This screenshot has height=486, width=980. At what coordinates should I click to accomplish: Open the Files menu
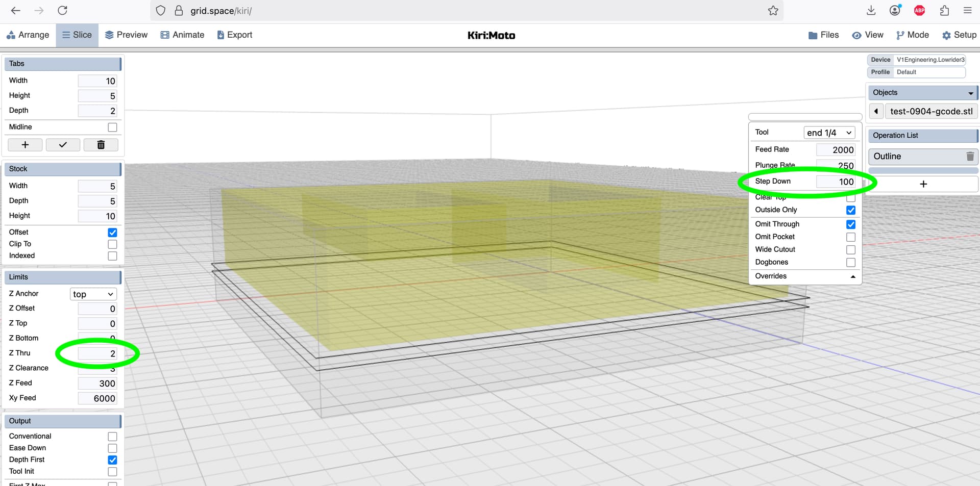823,35
